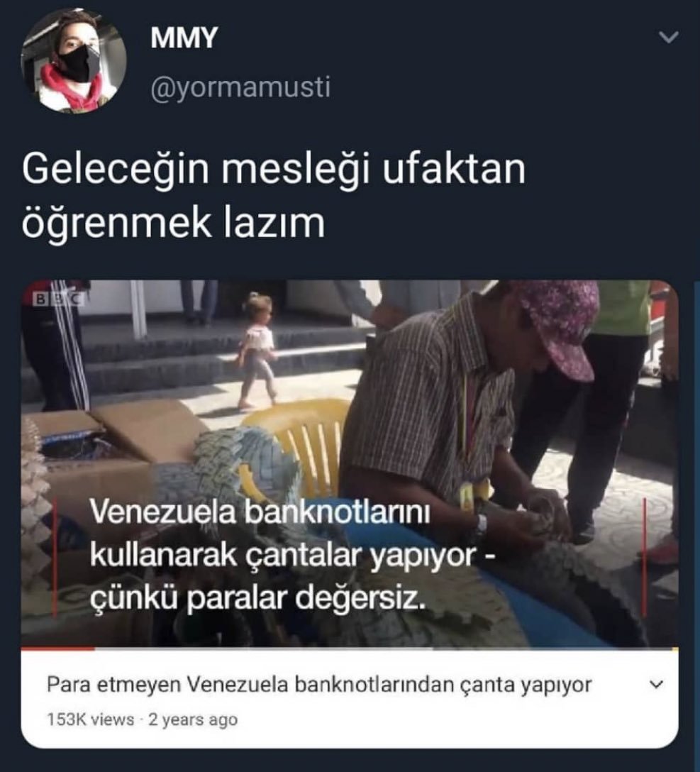Click the red vertical bar beside caption start
700x772 pixels.
55,556
